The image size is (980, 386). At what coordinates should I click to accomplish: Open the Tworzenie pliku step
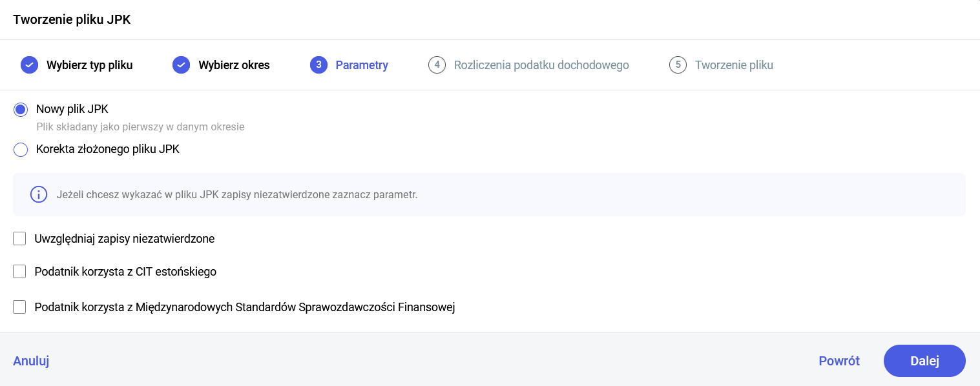(734, 65)
